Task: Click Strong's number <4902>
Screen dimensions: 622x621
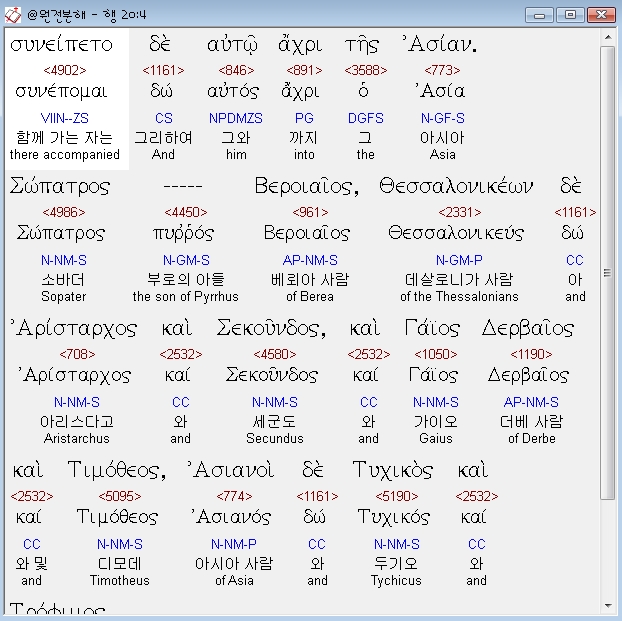Action: (x=65, y=70)
